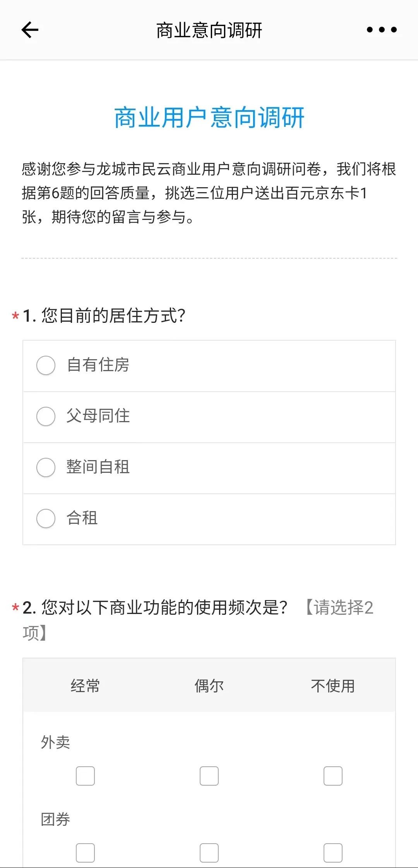The height and width of the screenshot is (868, 418).
Task: Open the three-dot more menu
Action: 382,30
